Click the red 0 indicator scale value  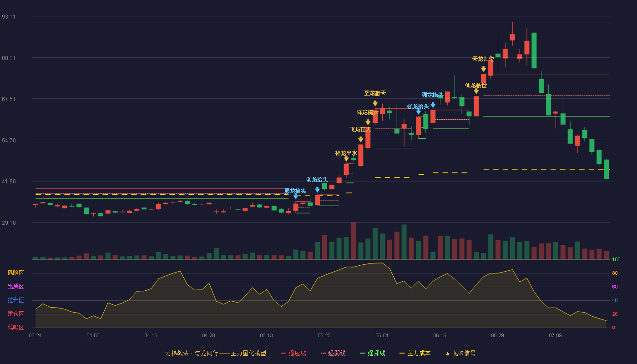[x=613, y=328]
